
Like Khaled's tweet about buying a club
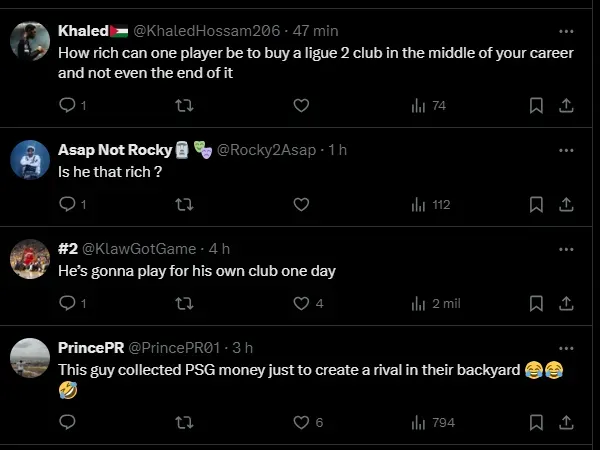301,105
